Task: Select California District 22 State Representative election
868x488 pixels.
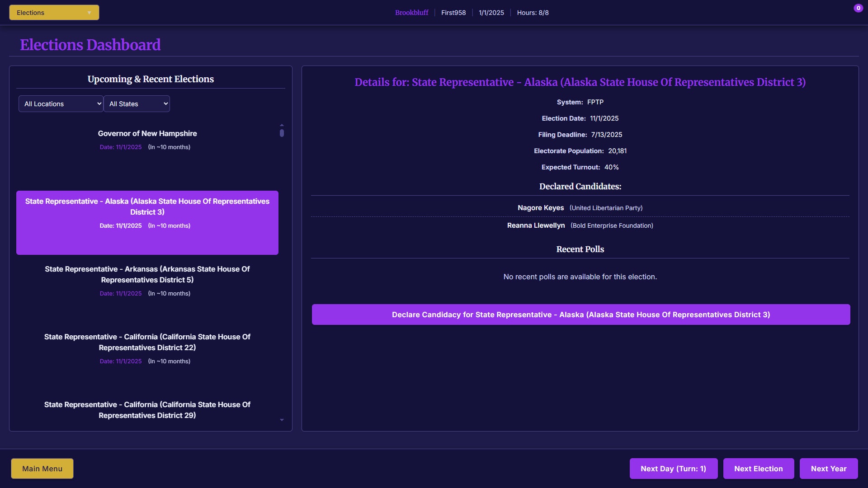Action: coord(147,348)
